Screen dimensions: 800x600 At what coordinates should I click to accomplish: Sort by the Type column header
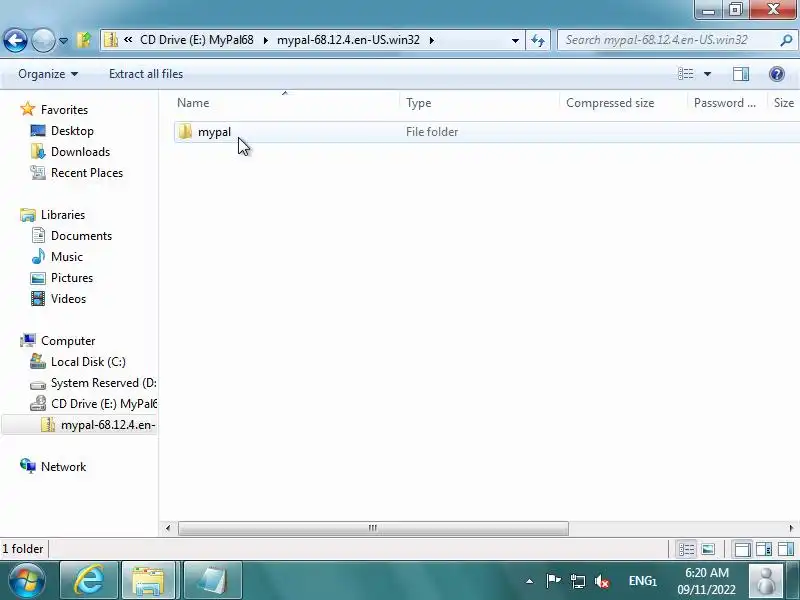click(480, 103)
